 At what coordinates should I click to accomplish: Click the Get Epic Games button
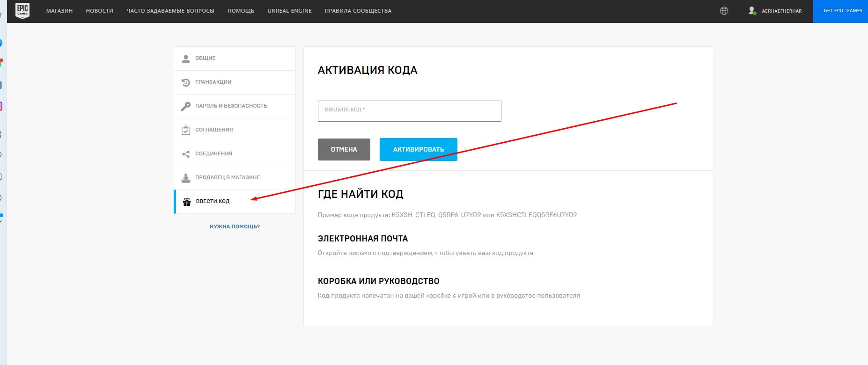coord(840,11)
